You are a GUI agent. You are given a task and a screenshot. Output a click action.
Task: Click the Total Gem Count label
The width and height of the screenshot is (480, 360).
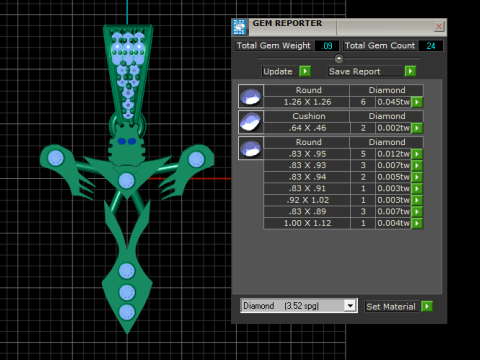380,46
